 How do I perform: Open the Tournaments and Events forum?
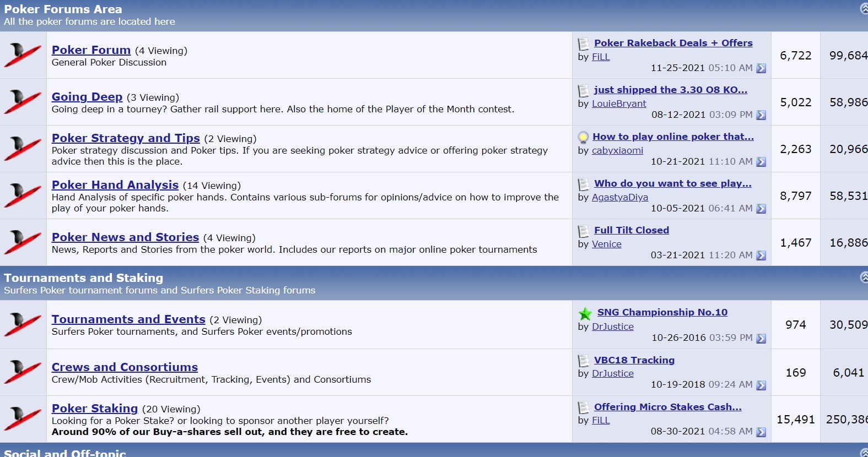click(x=128, y=319)
